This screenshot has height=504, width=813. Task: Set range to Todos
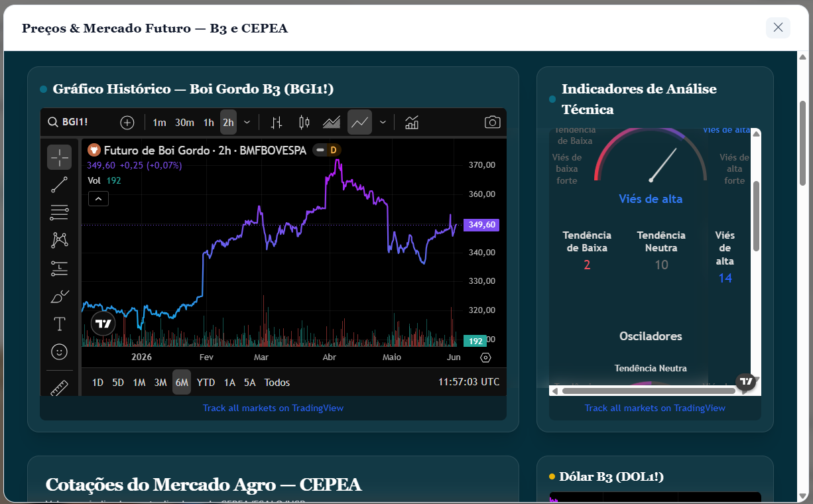[277, 383]
